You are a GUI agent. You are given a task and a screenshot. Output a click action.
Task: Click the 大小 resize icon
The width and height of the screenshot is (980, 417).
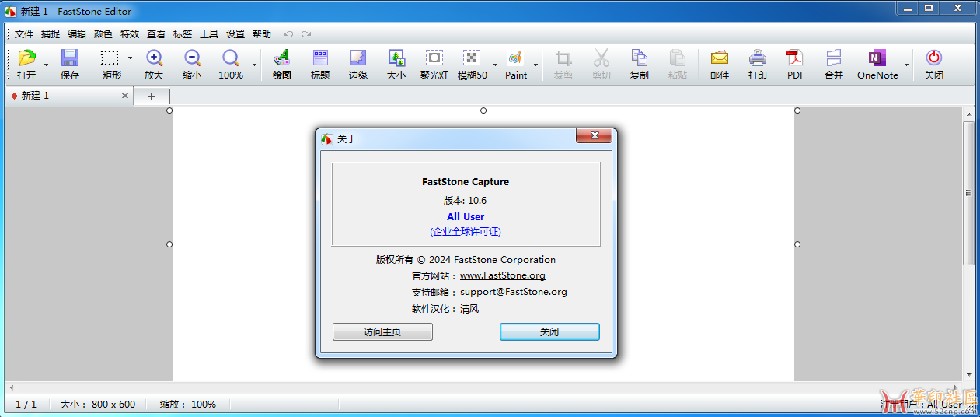[396, 58]
